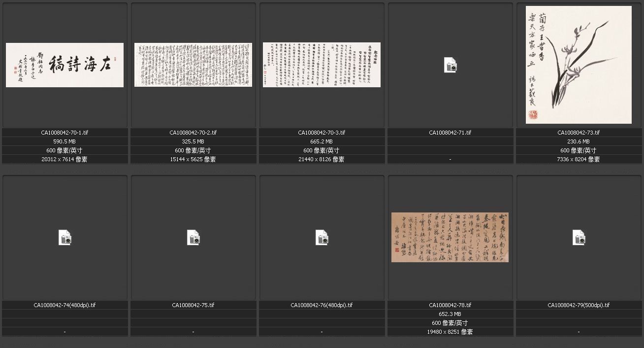Click the placeholder icon of CA1008042-79(500dpi).tif
The height and width of the screenshot is (348, 644).
pyautogui.click(x=579, y=238)
